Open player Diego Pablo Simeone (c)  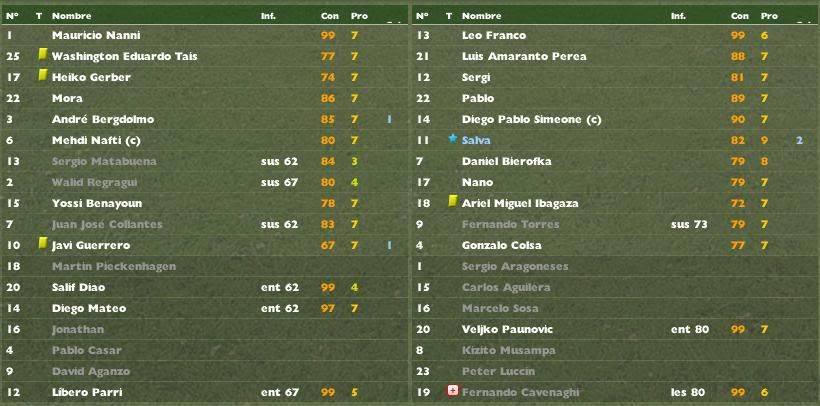tap(531, 119)
